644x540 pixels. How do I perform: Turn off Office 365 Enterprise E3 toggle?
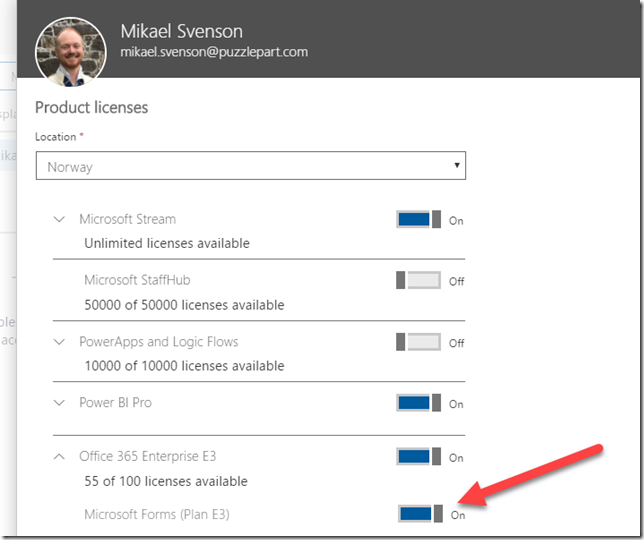click(419, 456)
